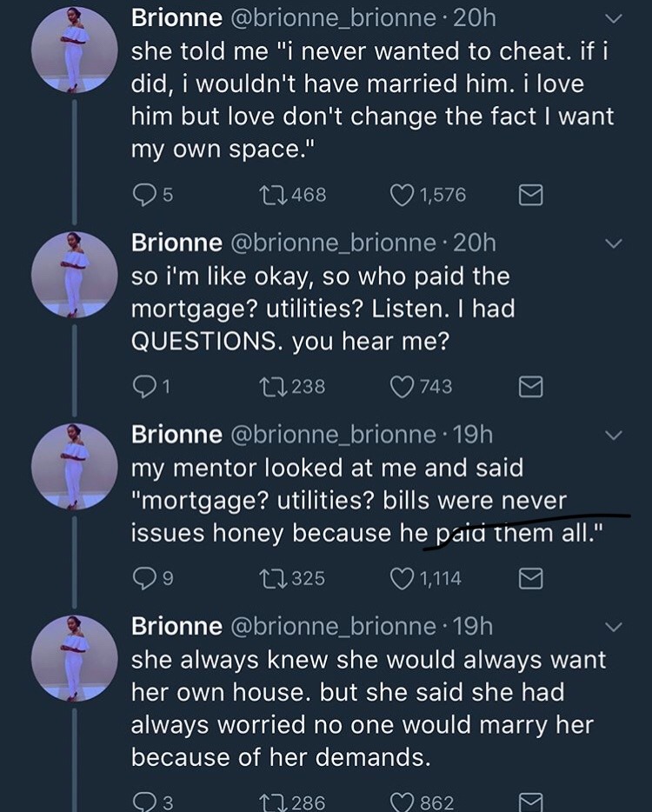This screenshot has height=812, width=652.
Task: Open the first tweet's dropdown chevron
Action: tap(613, 19)
